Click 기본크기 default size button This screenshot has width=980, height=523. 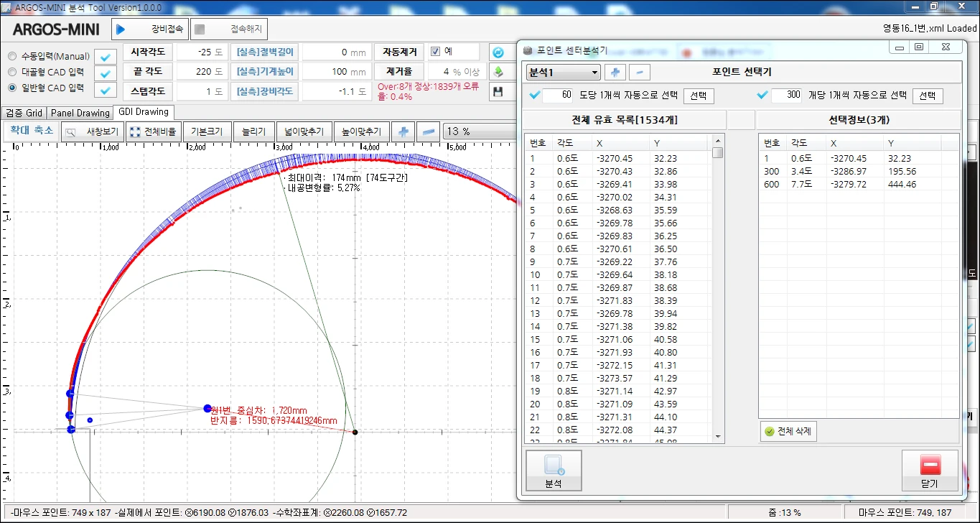pyautogui.click(x=207, y=131)
